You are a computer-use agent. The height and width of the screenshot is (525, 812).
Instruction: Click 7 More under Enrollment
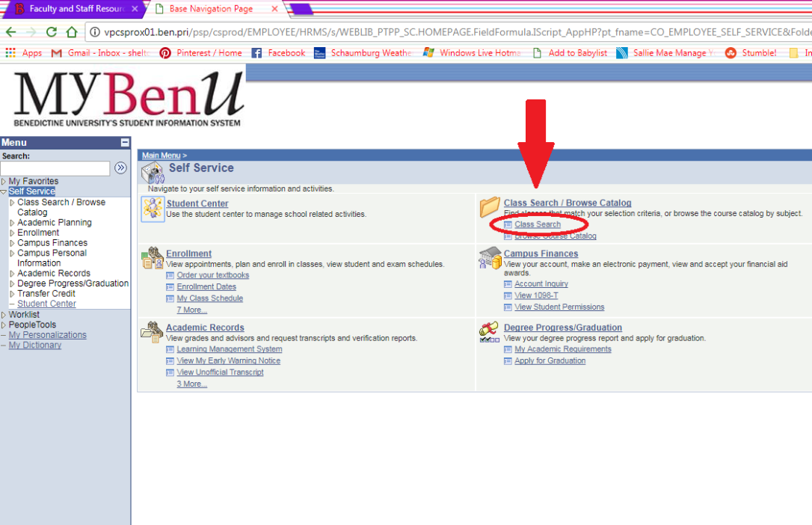(x=191, y=310)
